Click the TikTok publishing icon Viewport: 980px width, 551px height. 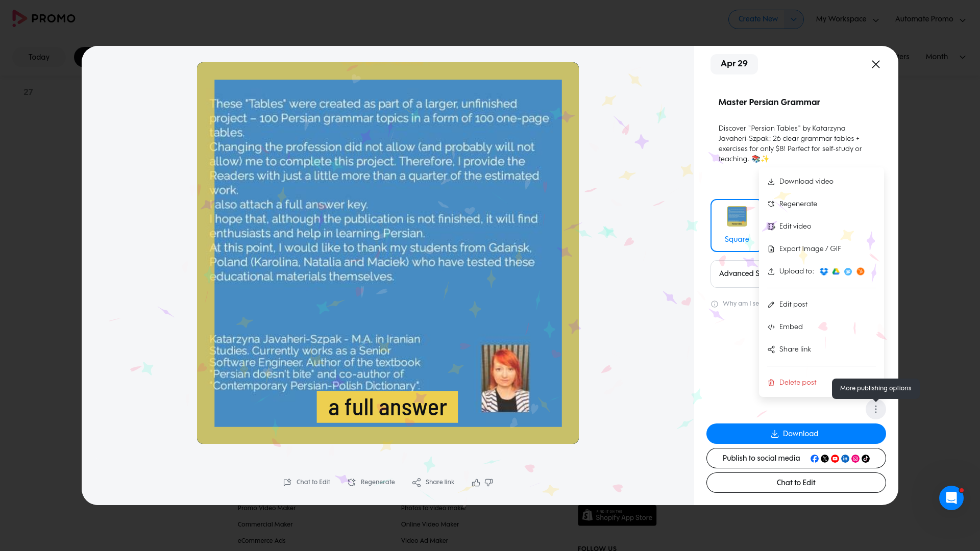point(865,459)
